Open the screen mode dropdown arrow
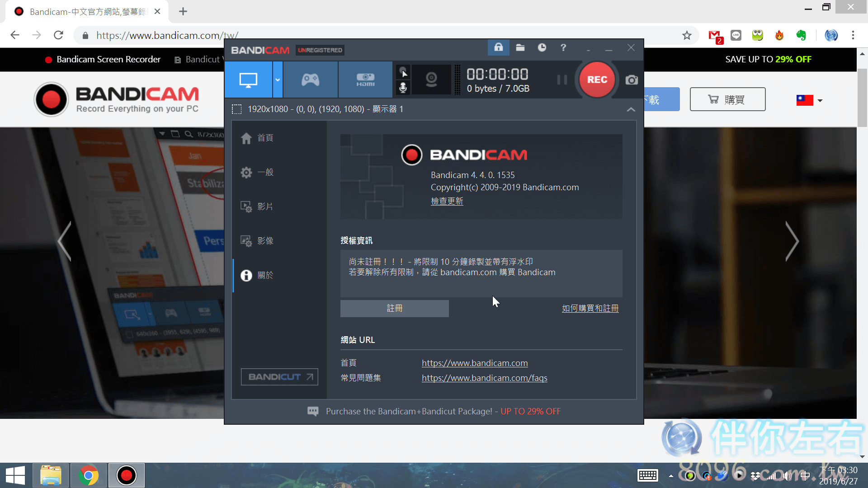Screen dimensions: 868x488 point(278,80)
